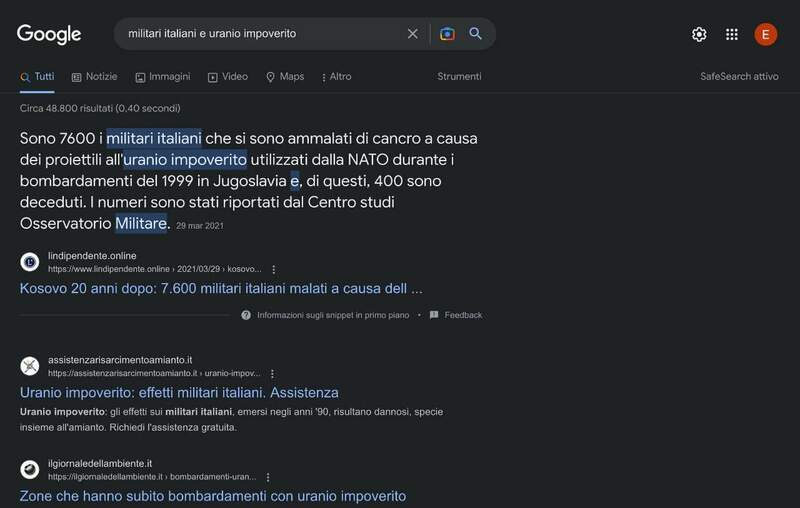The height and width of the screenshot is (508, 800).
Task: Open Google Lens image search icon
Action: tap(448, 34)
